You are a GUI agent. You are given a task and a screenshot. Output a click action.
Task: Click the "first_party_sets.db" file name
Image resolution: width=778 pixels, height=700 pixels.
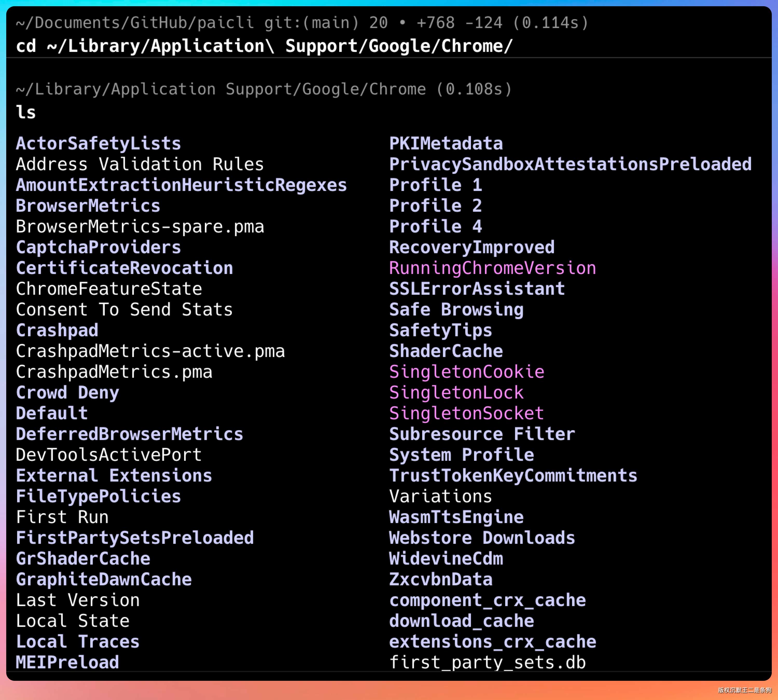coord(487,663)
